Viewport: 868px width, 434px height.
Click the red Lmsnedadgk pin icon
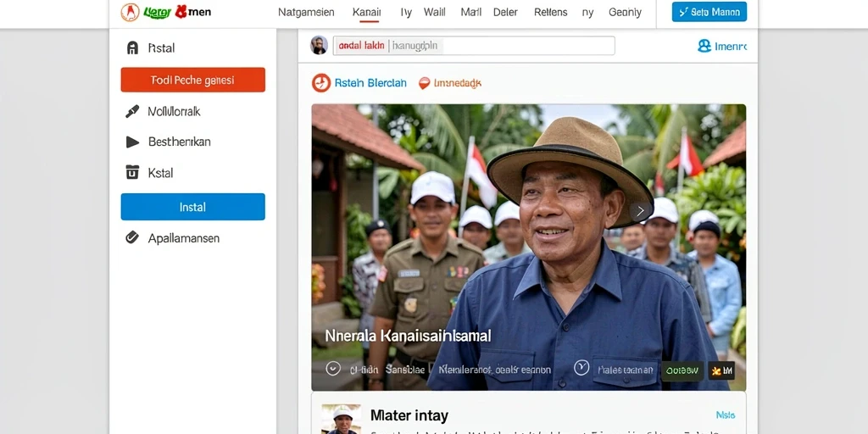424,83
